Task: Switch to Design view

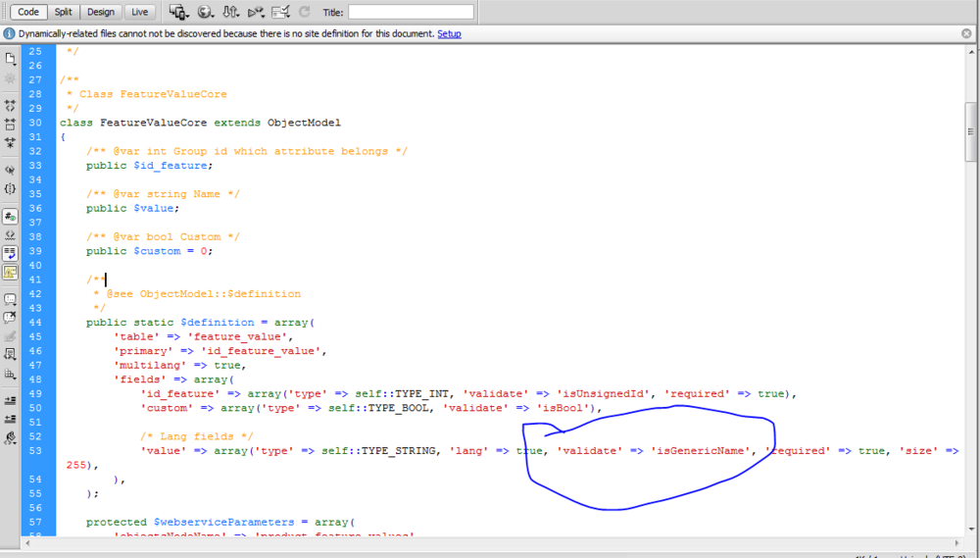Action: click(101, 12)
